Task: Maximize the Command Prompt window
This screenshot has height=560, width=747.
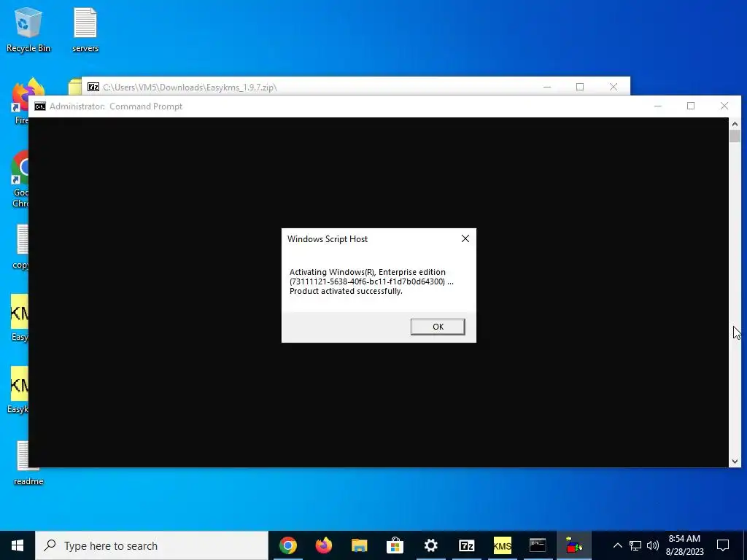Action: pyautogui.click(x=691, y=106)
